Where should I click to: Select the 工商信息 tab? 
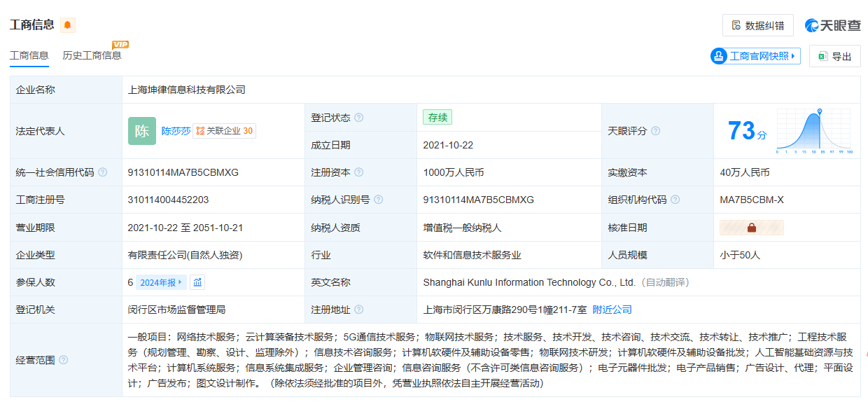[x=29, y=55]
